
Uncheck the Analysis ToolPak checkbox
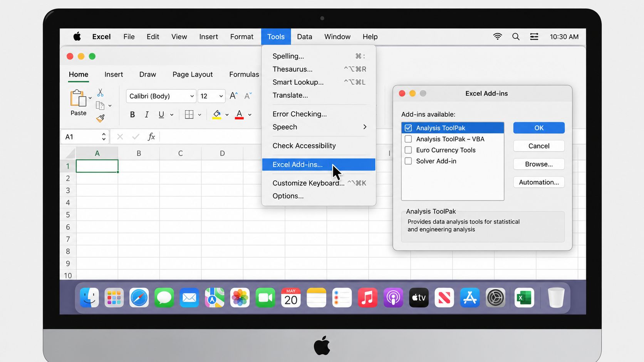[x=408, y=128]
